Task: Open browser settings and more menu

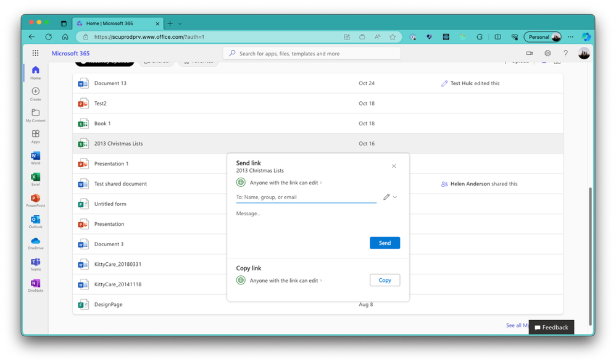Action: click(570, 36)
